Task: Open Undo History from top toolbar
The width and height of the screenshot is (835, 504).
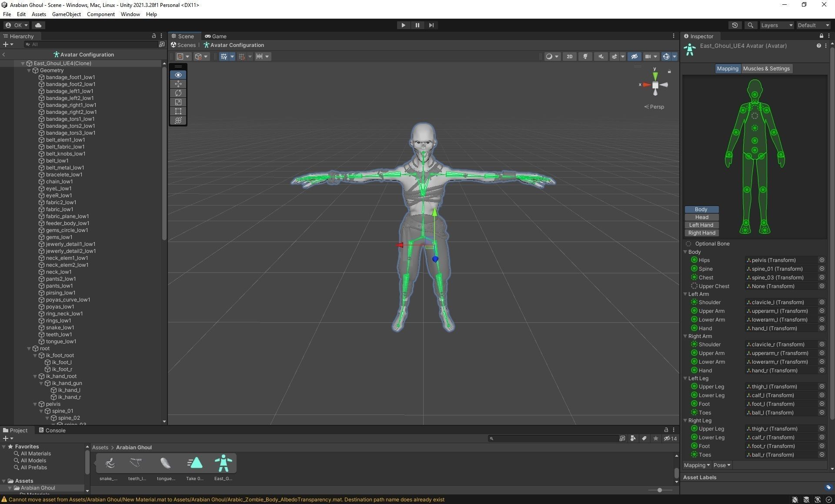Action: [735, 25]
